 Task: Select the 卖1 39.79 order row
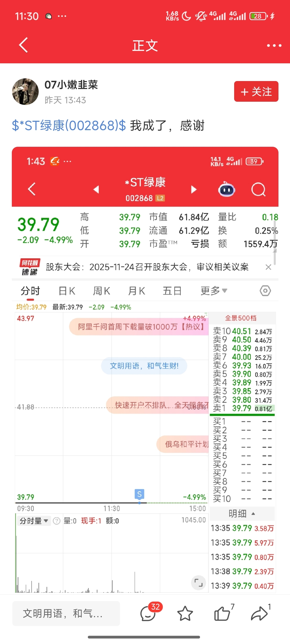coord(242,408)
